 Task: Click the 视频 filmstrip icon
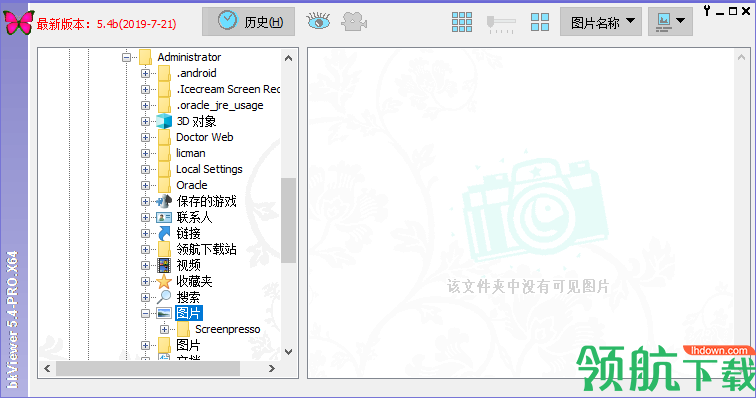(x=164, y=265)
